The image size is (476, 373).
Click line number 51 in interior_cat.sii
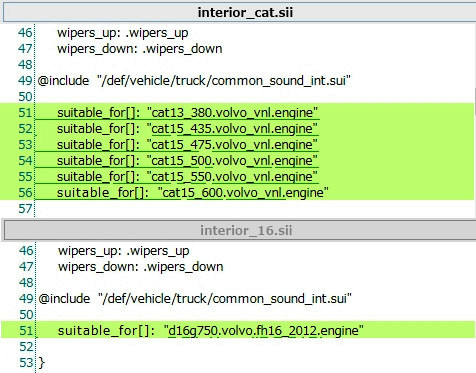[25, 113]
